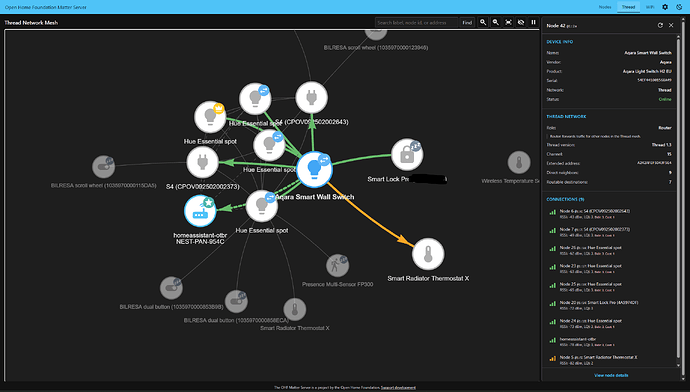Select highlighted Smart Radiator Thermostat X node
This screenshot has height=392, width=690.
428,254
